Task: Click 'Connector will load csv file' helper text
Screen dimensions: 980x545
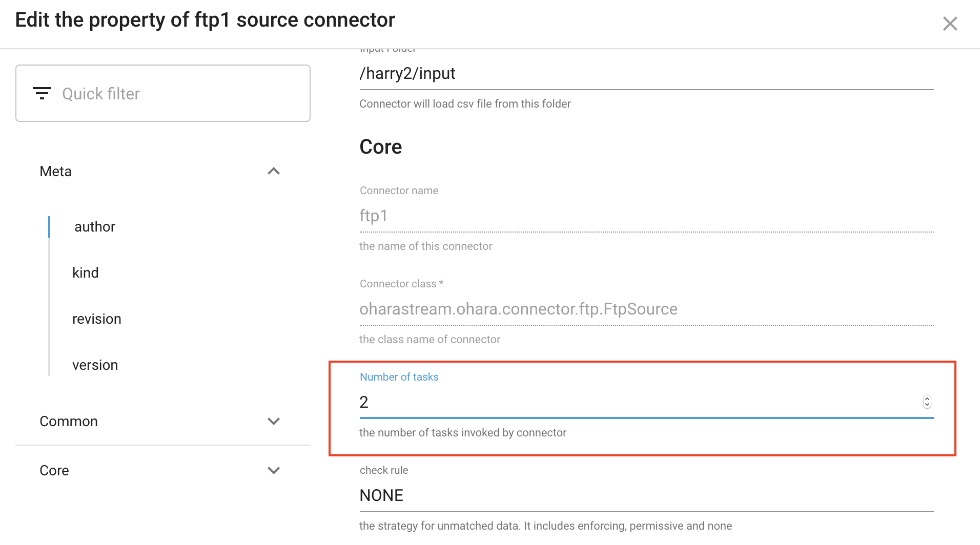Action: [465, 104]
